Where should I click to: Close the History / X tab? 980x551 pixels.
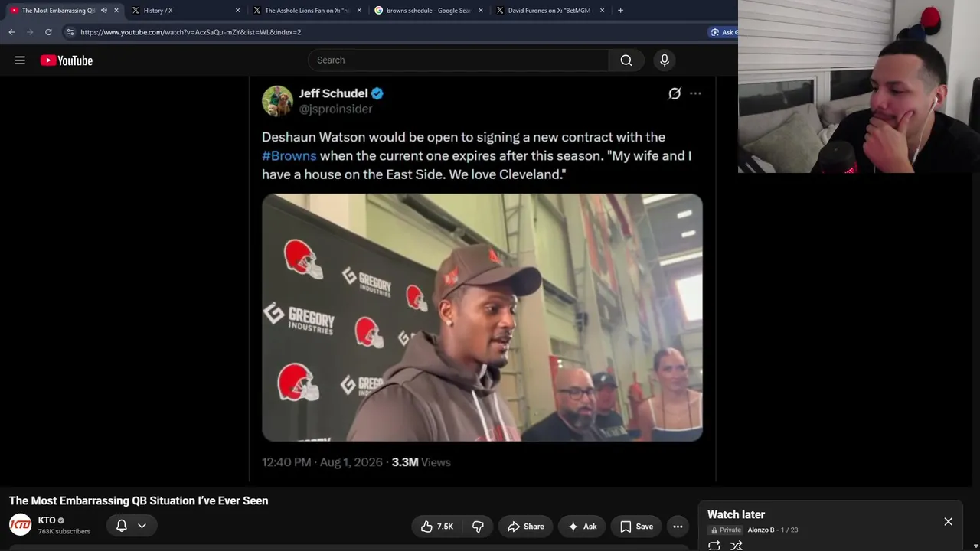tap(237, 11)
